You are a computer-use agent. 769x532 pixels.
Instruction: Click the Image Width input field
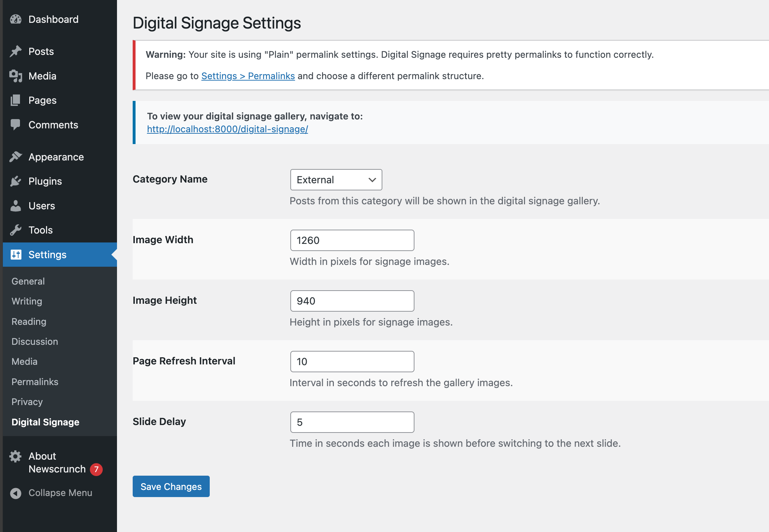[x=352, y=240]
